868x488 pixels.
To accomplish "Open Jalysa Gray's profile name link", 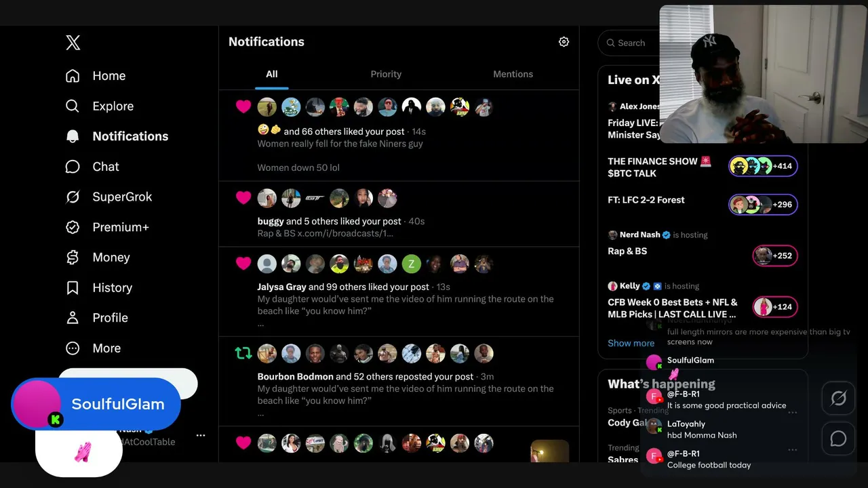I will click(x=281, y=287).
